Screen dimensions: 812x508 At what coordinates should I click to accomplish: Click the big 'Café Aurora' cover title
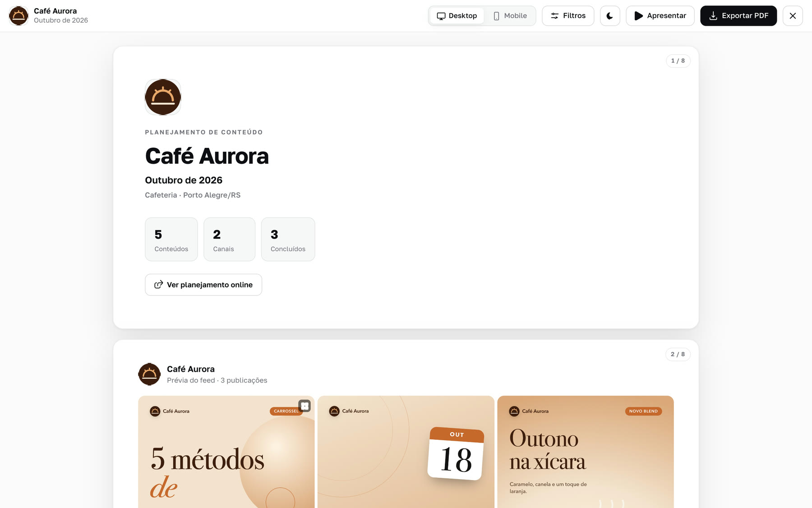pyautogui.click(x=207, y=156)
